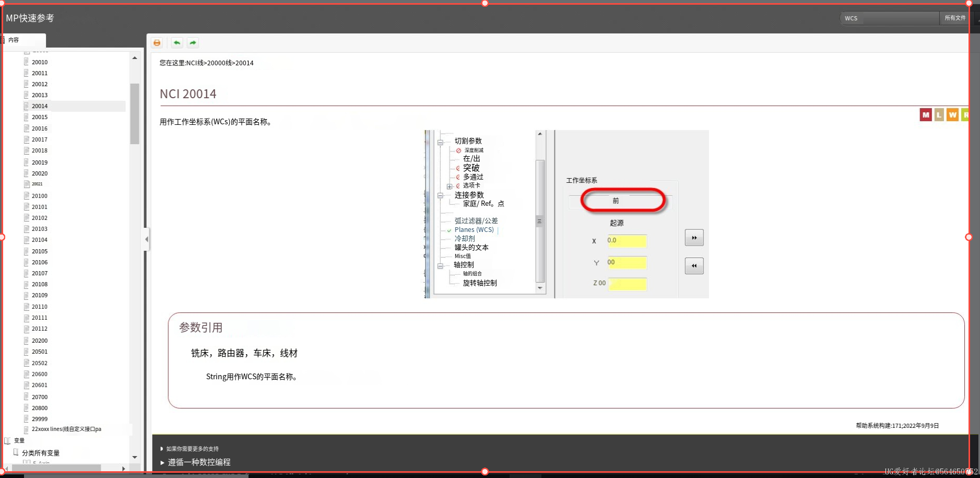Open the 22xoxx lines tree entry
Viewport: 980px width, 478px height.
pos(66,429)
